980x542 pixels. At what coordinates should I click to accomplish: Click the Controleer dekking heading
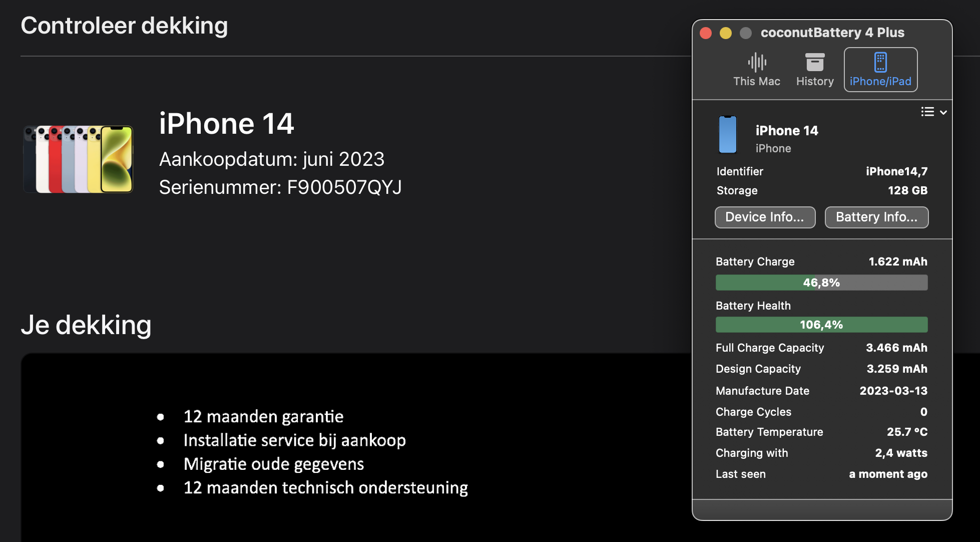[124, 26]
